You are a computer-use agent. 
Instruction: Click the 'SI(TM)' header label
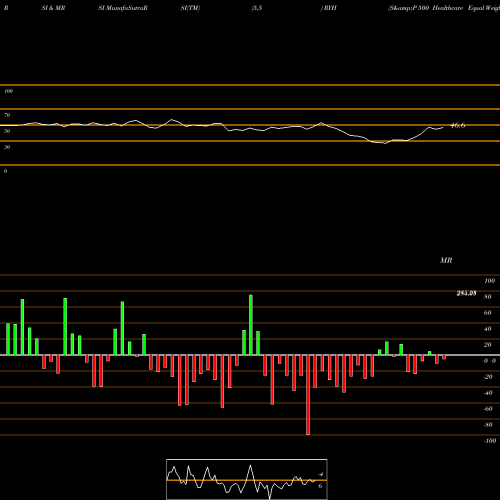tap(190, 8)
